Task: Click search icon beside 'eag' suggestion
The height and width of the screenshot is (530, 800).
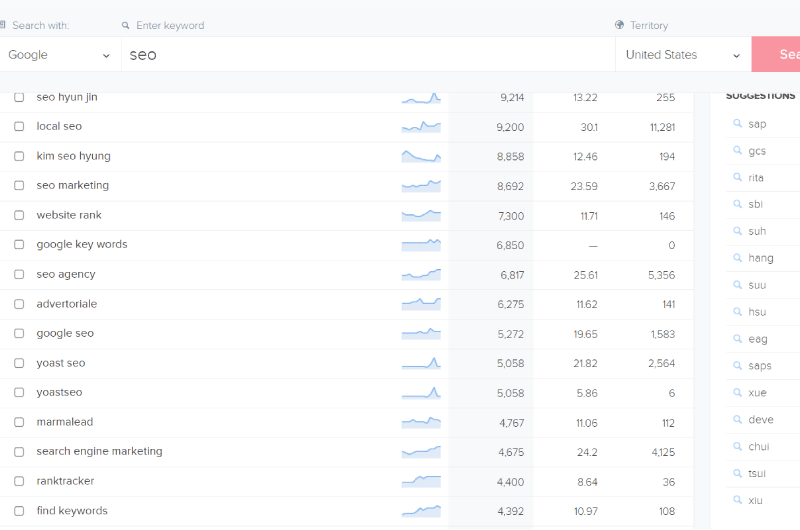Action: pyautogui.click(x=737, y=339)
